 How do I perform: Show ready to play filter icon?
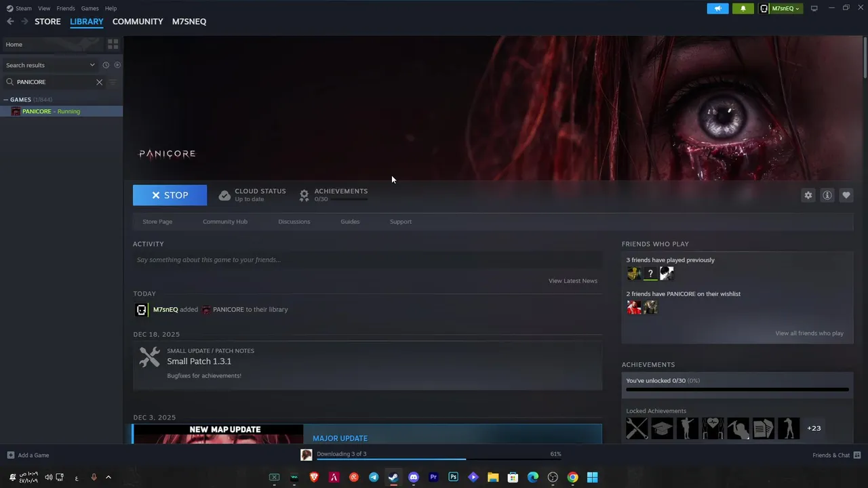click(117, 65)
